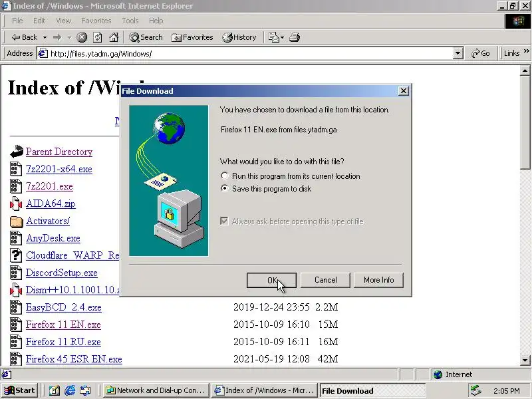
Task: Click the unknown file icon beside Cloudflare WARP
Action: coord(15,255)
